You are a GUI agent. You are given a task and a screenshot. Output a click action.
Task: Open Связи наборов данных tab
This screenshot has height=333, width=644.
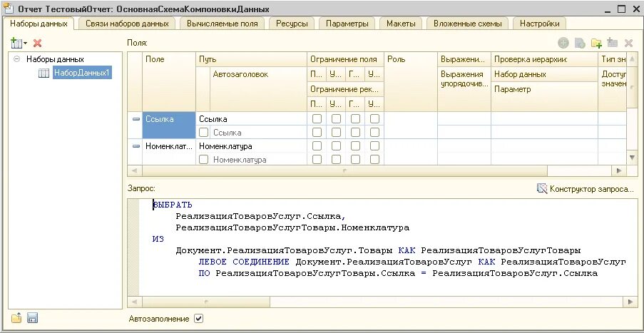pyautogui.click(x=127, y=24)
